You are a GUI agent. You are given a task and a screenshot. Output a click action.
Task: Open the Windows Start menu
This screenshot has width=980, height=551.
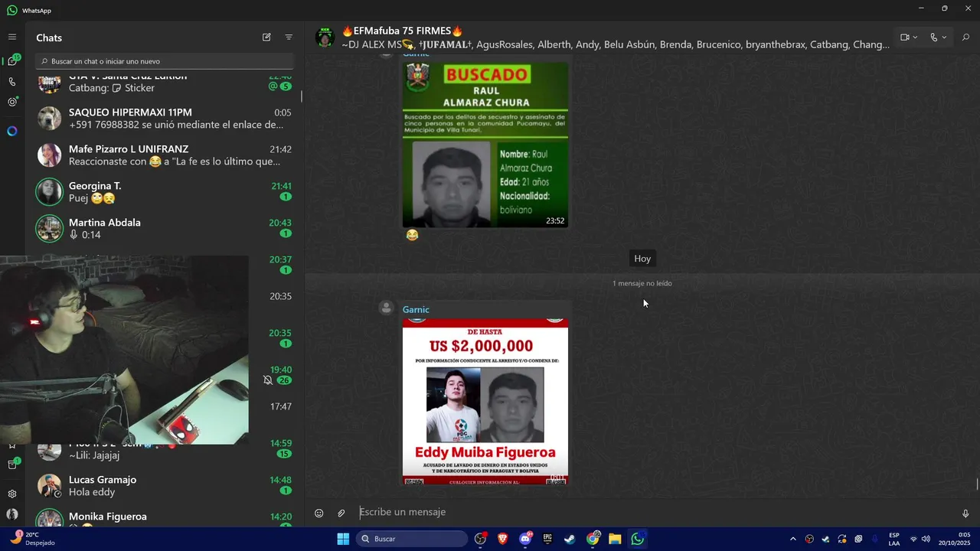[x=343, y=539]
